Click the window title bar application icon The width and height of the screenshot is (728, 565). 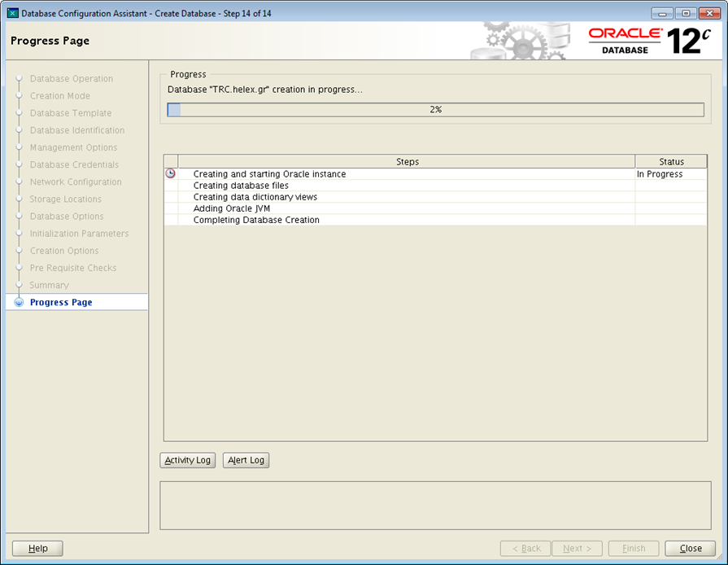click(12, 13)
